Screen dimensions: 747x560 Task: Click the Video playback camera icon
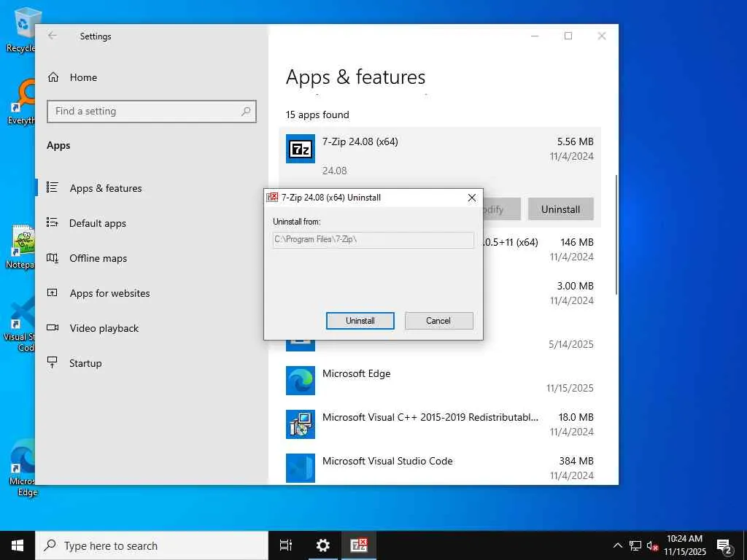coord(53,327)
